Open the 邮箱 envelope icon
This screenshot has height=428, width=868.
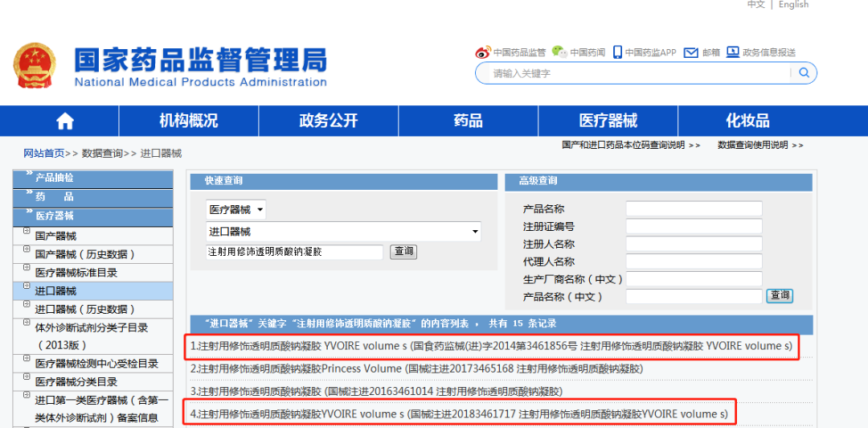point(690,52)
